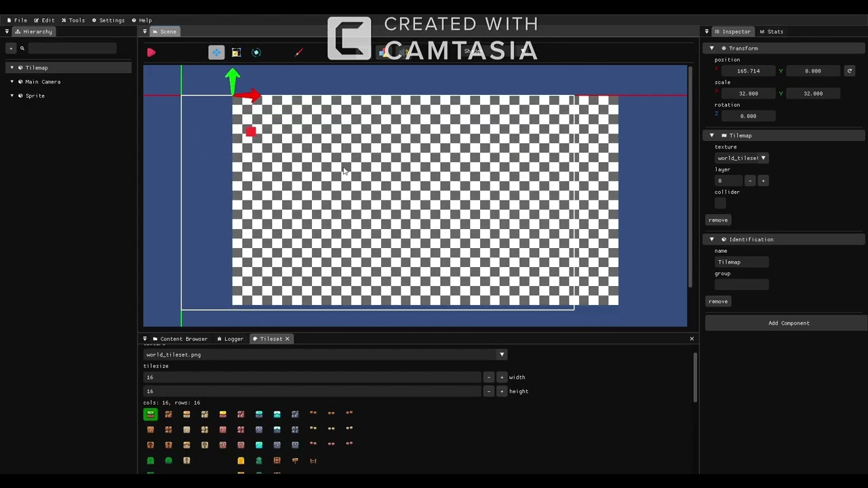Open the Edit menu
868x488 pixels.
(x=44, y=20)
